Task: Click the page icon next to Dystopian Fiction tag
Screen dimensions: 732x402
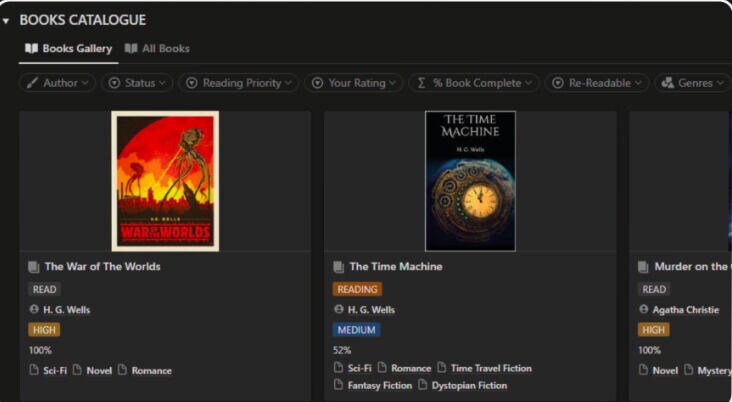Action: [x=423, y=385]
